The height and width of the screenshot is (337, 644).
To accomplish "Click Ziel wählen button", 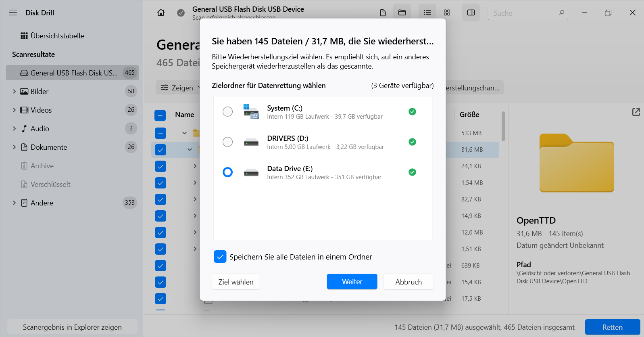I will point(236,282).
